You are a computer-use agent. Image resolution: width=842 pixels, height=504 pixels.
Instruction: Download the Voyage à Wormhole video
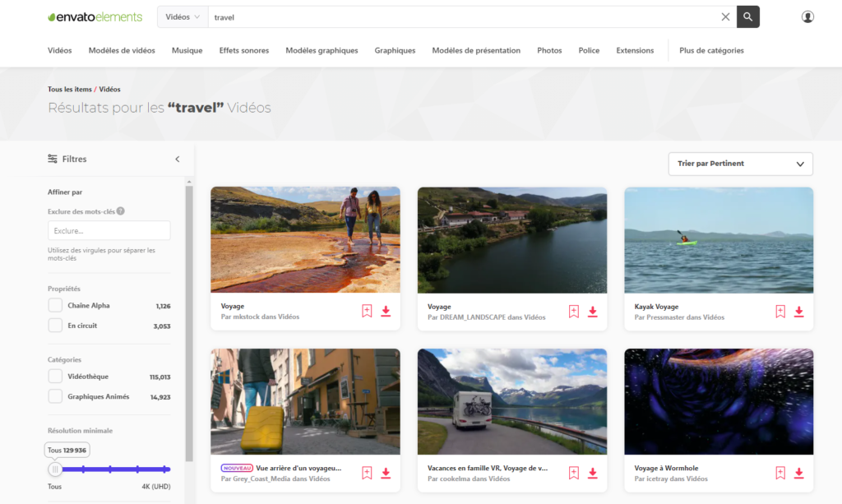pos(798,473)
